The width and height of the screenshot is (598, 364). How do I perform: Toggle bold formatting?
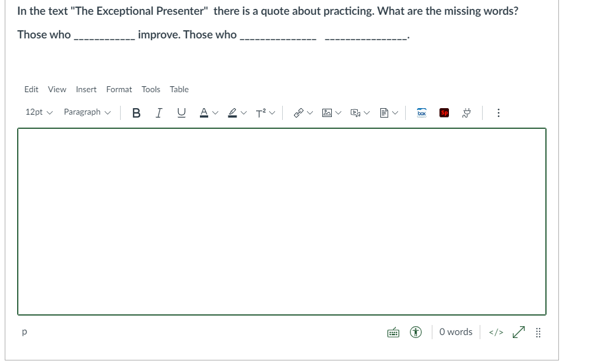[x=136, y=112]
